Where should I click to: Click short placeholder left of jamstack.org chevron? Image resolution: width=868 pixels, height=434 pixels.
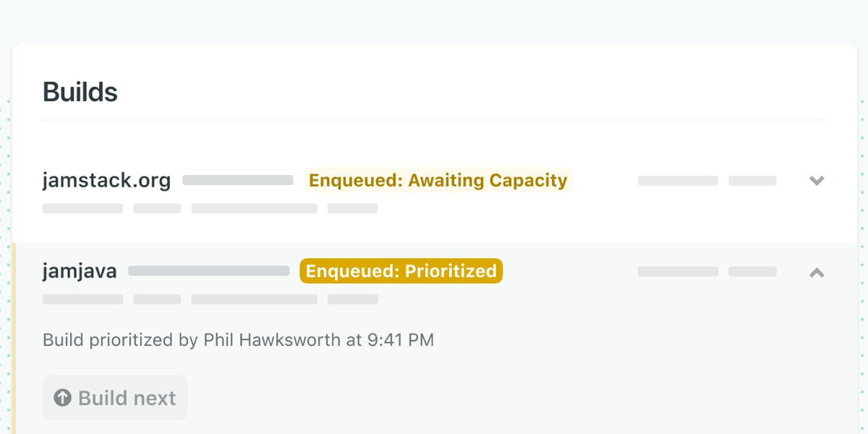coord(752,181)
